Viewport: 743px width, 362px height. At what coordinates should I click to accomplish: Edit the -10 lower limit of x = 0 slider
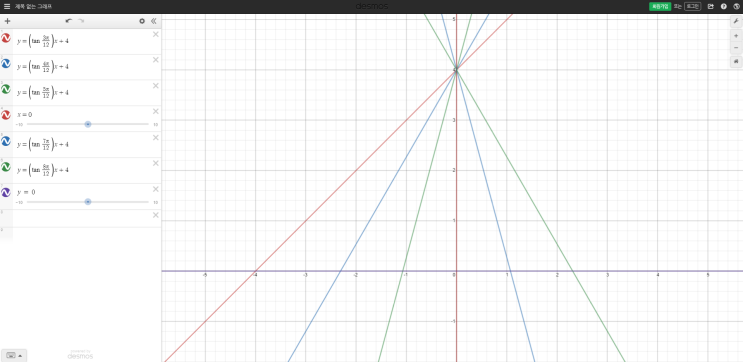[19, 125]
